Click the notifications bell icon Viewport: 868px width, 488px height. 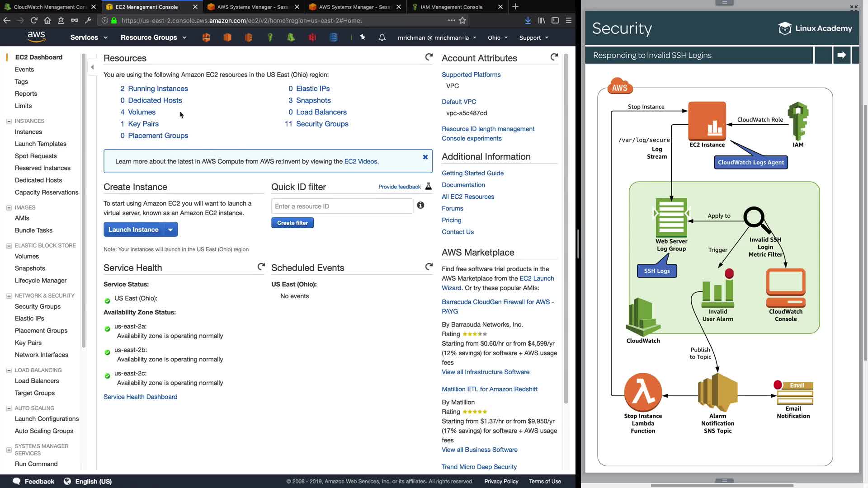click(382, 38)
